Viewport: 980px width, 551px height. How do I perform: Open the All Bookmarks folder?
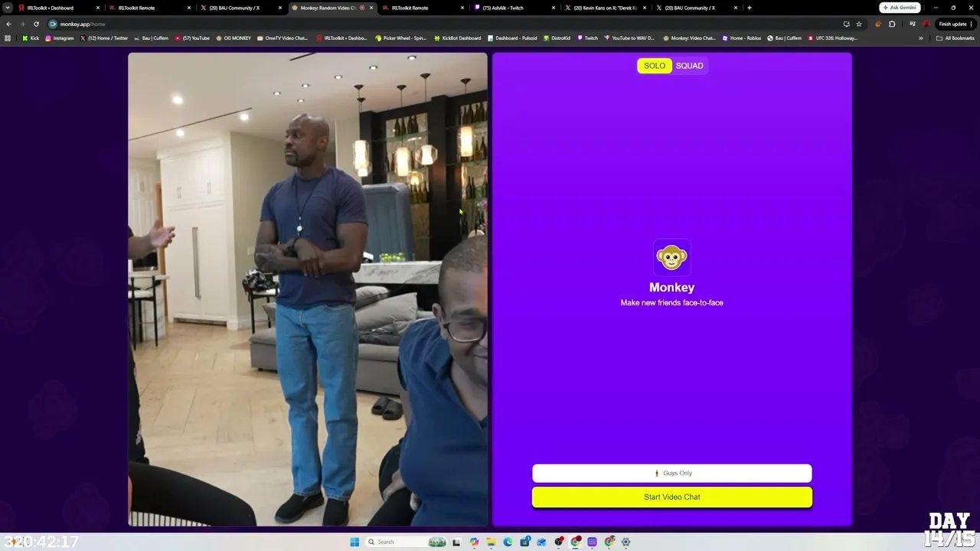point(955,38)
